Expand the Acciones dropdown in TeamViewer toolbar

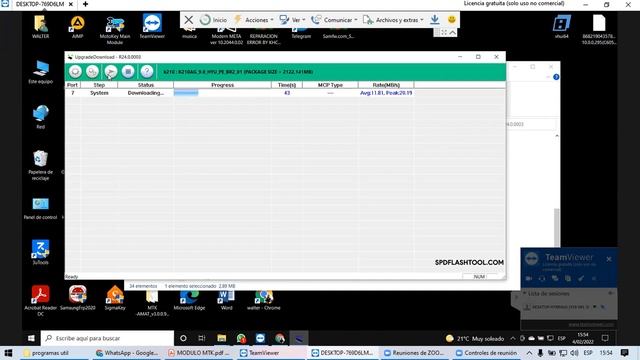pos(254,20)
